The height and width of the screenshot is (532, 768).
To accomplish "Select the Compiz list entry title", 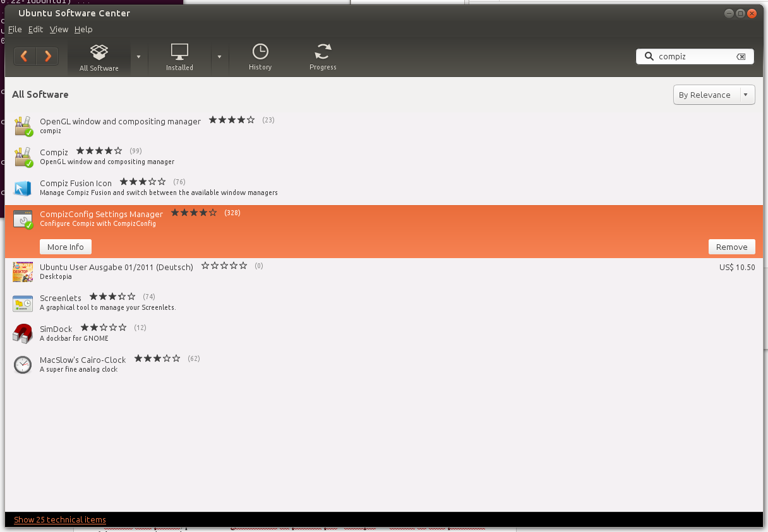I will 54,152.
